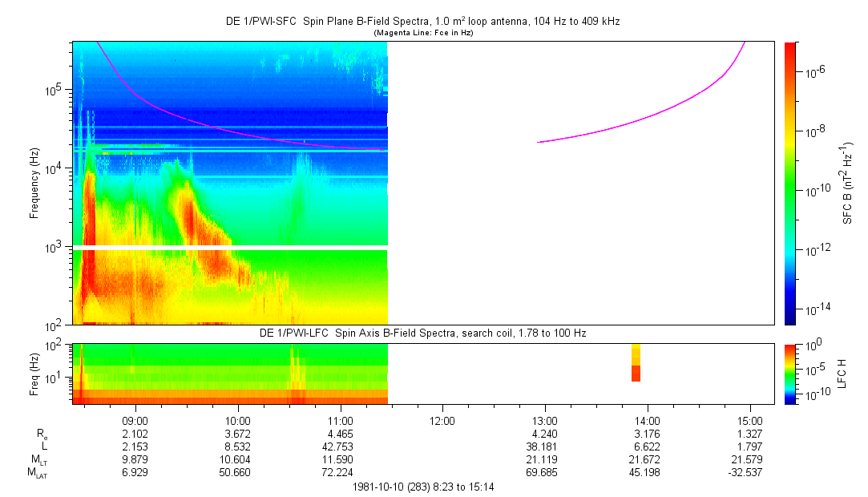Select the 15:00 time axis tick label
868x497 pixels.
(749, 420)
